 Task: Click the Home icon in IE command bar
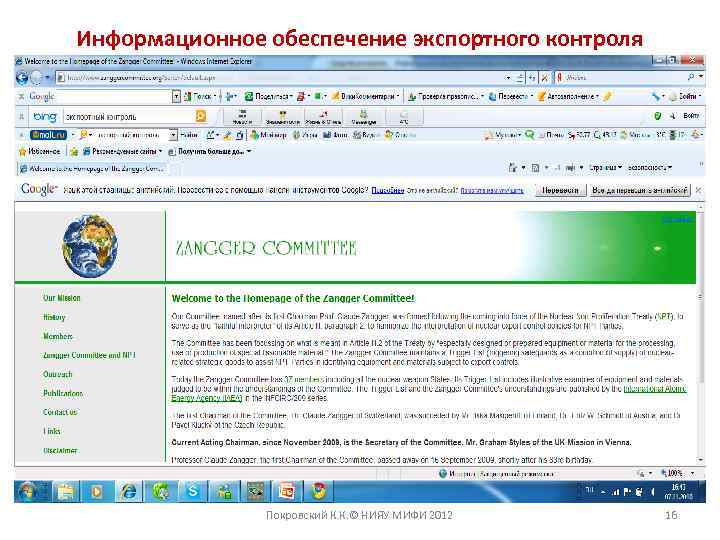point(512,168)
